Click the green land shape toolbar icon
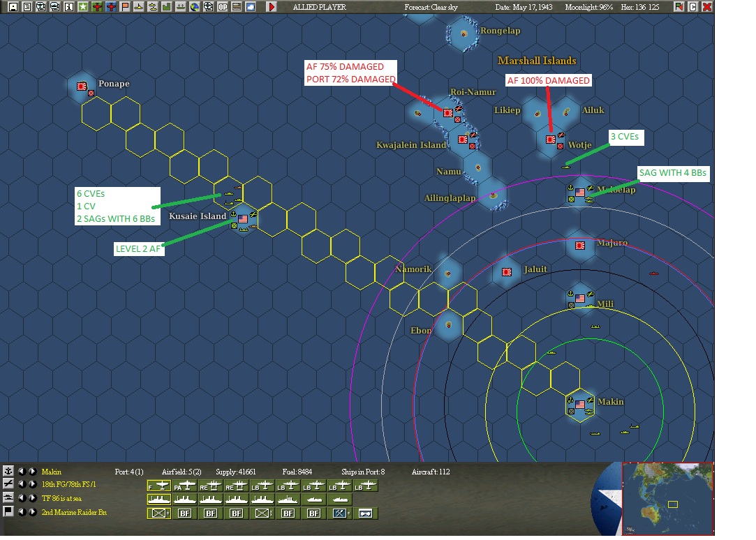The image size is (756, 540). (x=167, y=7)
